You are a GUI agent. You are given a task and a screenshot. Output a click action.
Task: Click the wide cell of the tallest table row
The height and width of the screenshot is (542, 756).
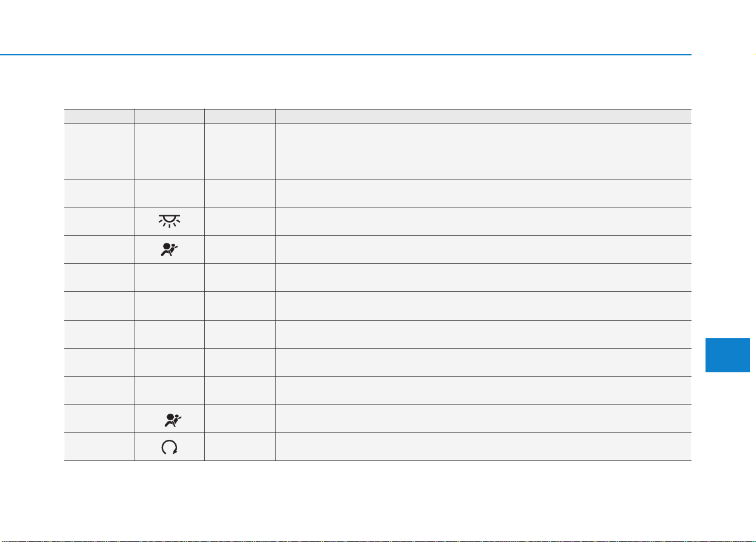483,151
